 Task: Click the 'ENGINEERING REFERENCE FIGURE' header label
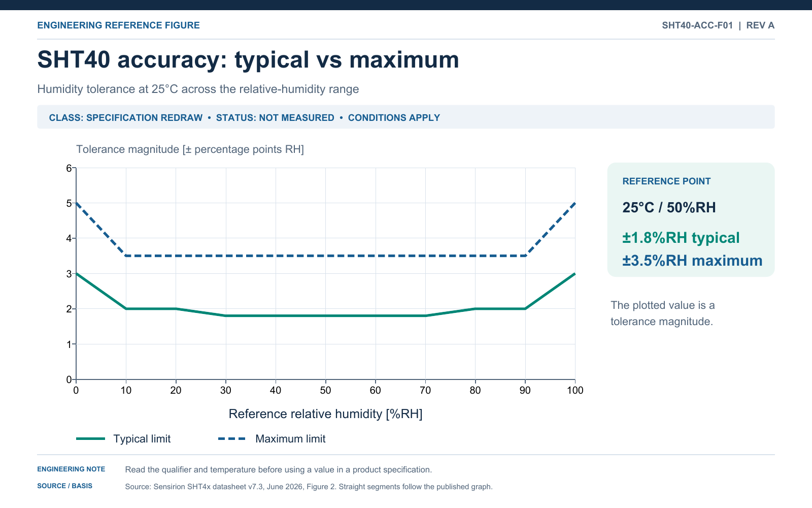(118, 25)
